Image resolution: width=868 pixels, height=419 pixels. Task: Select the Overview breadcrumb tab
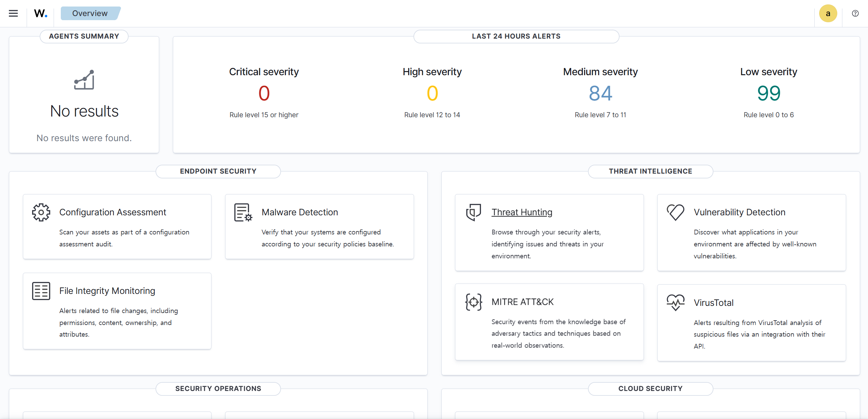tap(91, 13)
